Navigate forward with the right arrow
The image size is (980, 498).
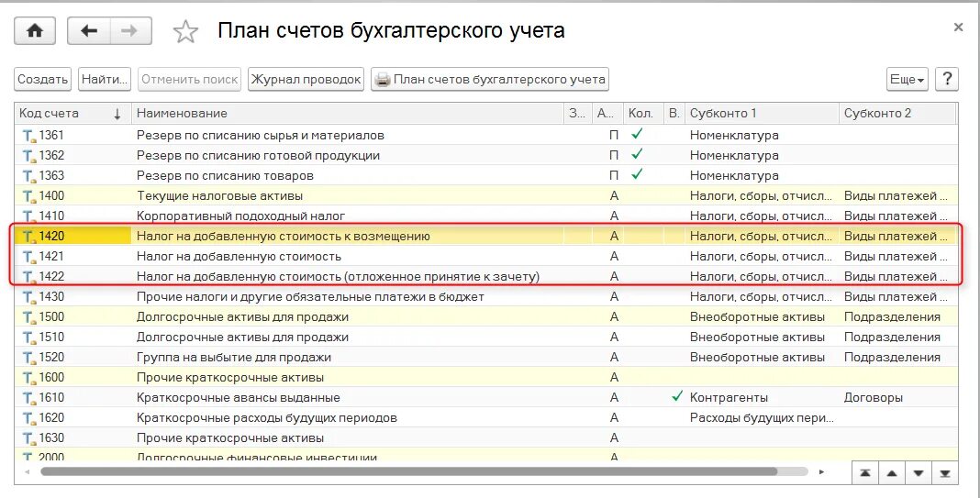[130, 30]
